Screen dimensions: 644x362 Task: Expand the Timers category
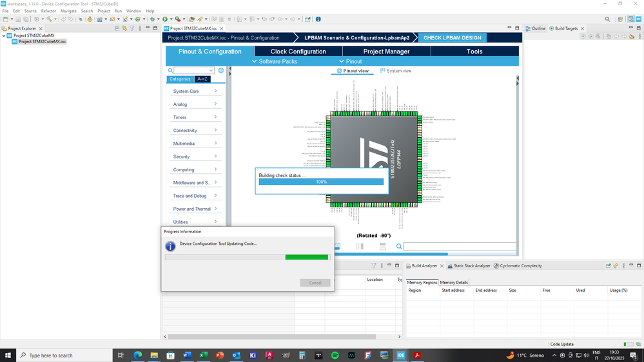point(195,117)
